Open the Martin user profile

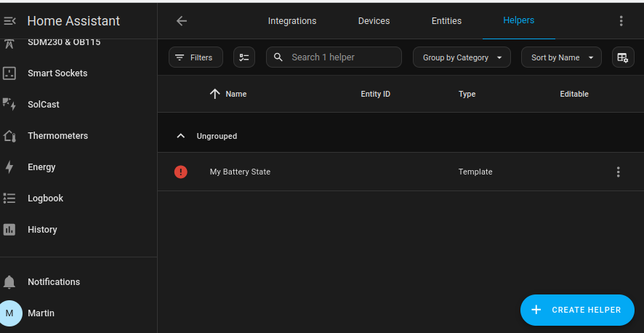pyautogui.click(x=79, y=313)
